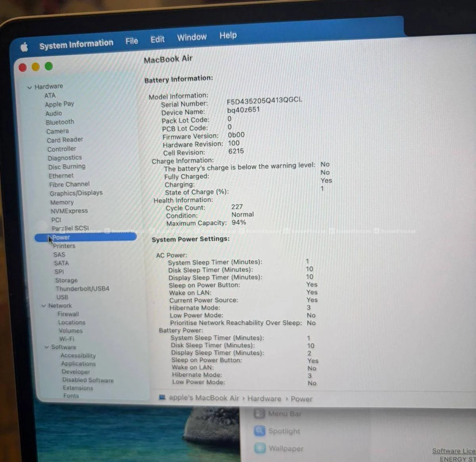Select Volumes under Network
476x462 pixels.
pyautogui.click(x=71, y=331)
